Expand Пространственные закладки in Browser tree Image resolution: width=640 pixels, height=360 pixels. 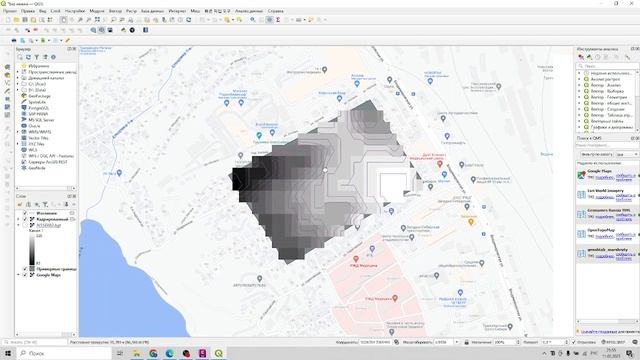click(18, 72)
